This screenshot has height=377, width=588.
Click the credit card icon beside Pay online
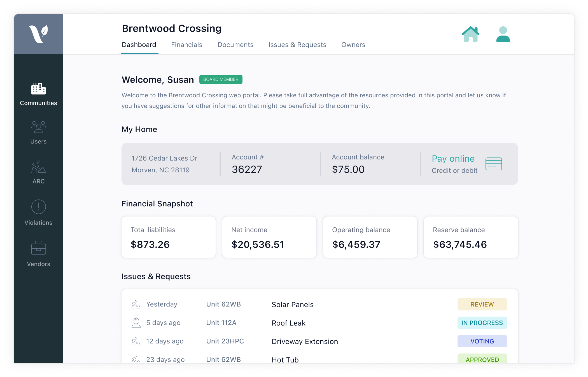tap(493, 164)
